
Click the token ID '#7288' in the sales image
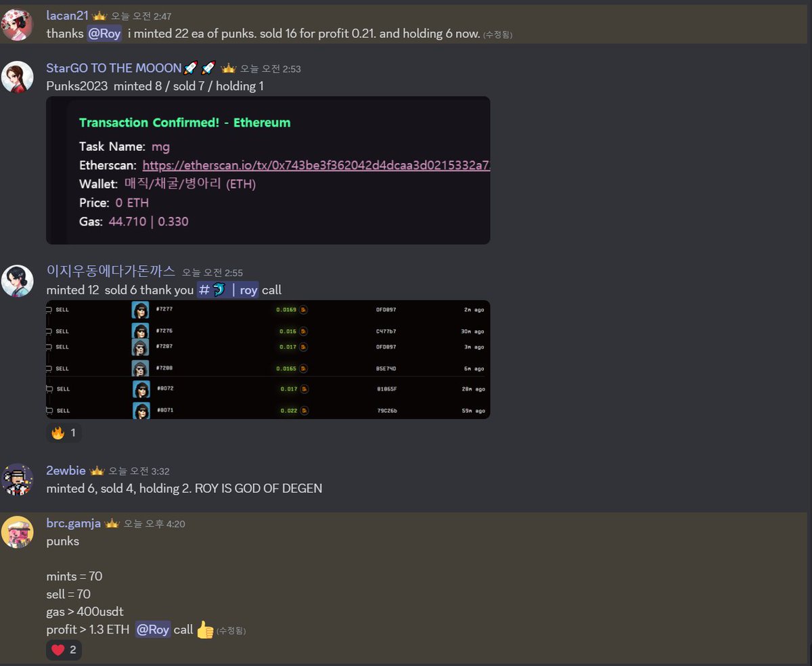pos(166,368)
